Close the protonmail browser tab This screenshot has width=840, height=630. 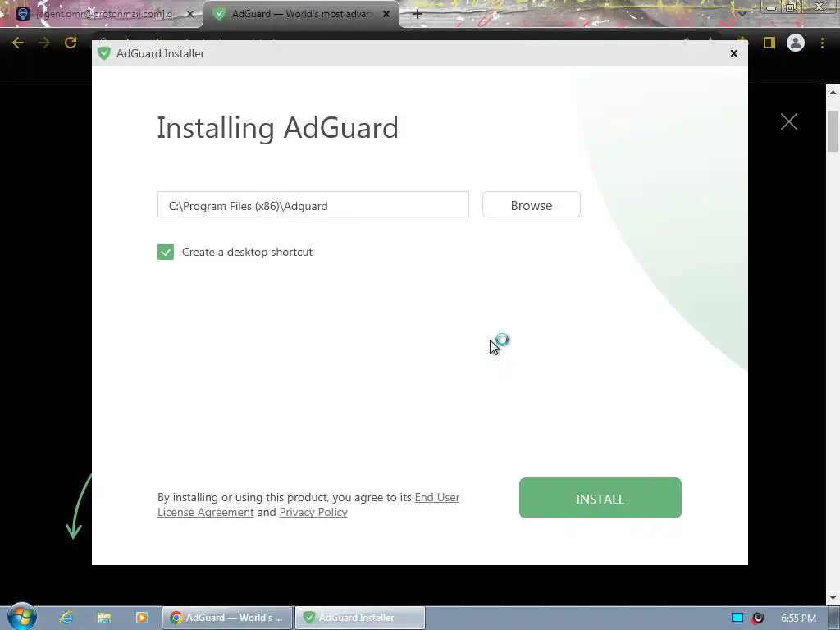tap(189, 14)
